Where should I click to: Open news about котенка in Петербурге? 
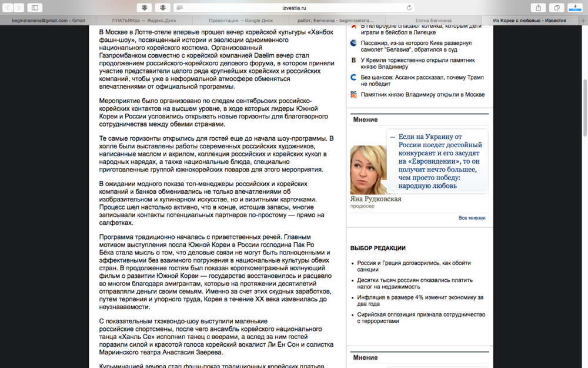point(421,29)
